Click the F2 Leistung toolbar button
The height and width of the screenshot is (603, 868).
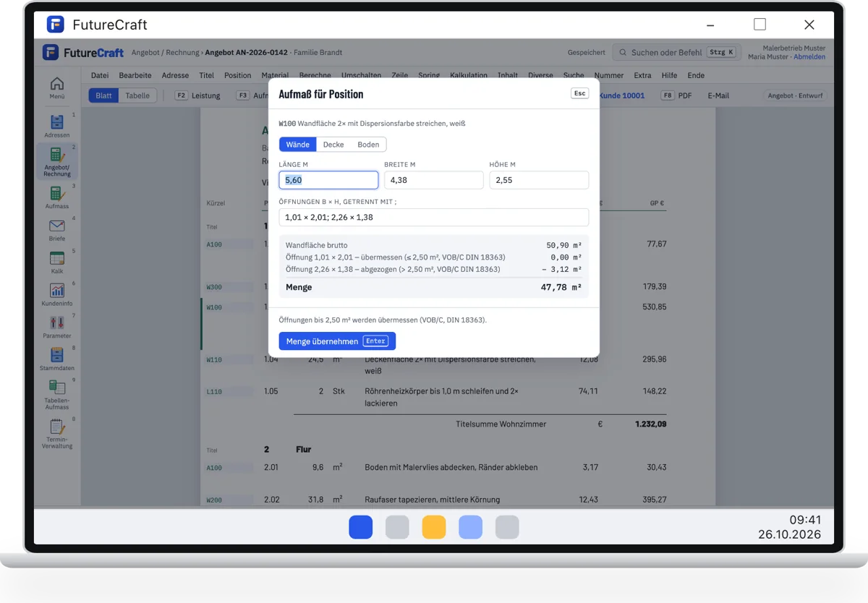197,95
